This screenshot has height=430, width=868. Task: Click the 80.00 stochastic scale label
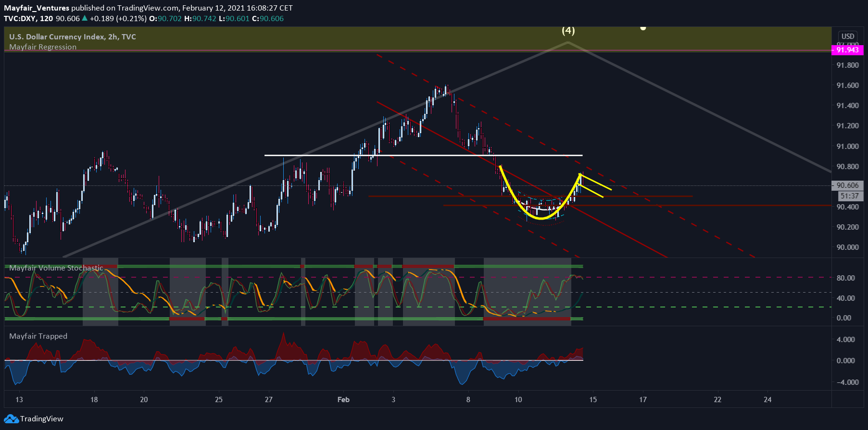(846, 278)
